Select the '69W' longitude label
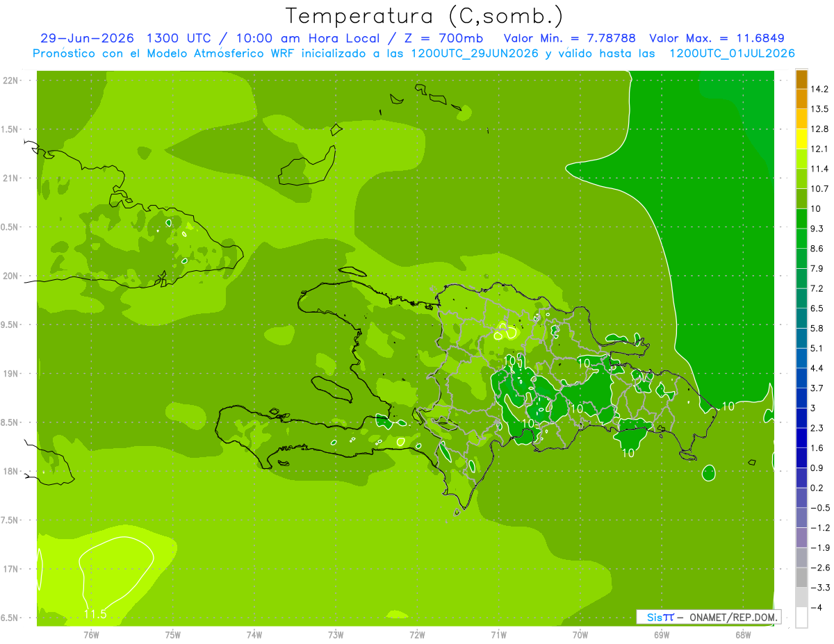The image size is (834, 644). 662,635
